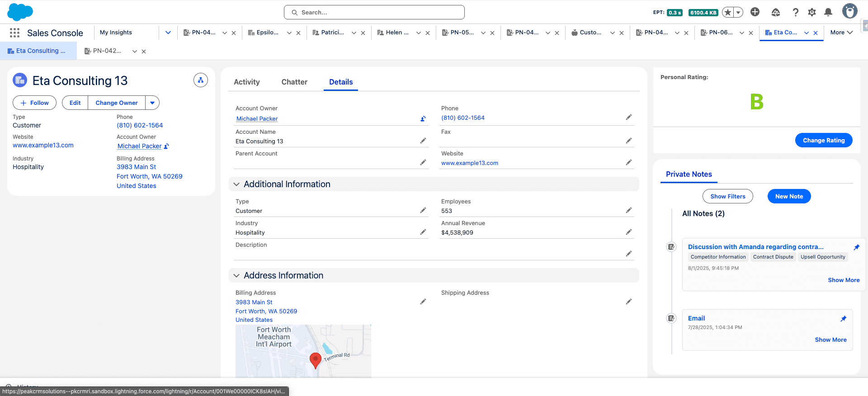Toggle the favorites star icon

tap(727, 13)
